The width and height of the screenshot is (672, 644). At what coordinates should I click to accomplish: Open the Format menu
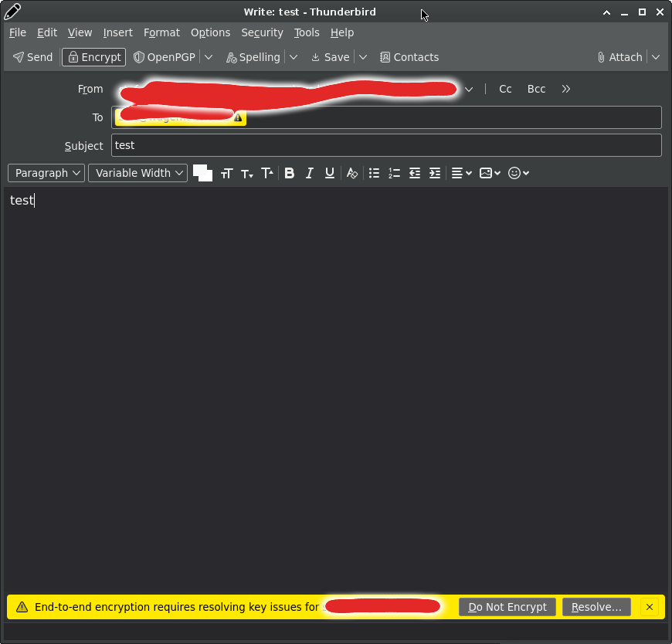[161, 32]
